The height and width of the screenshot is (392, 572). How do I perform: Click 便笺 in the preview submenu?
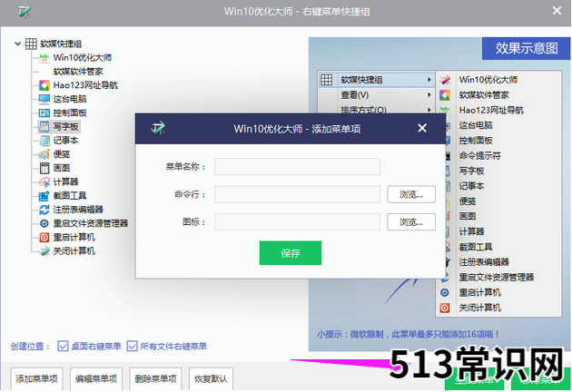click(x=468, y=201)
